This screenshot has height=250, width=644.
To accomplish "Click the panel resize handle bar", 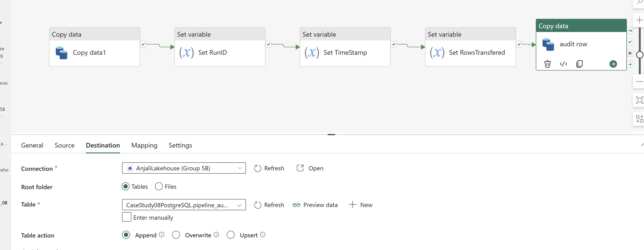I will [x=331, y=135].
